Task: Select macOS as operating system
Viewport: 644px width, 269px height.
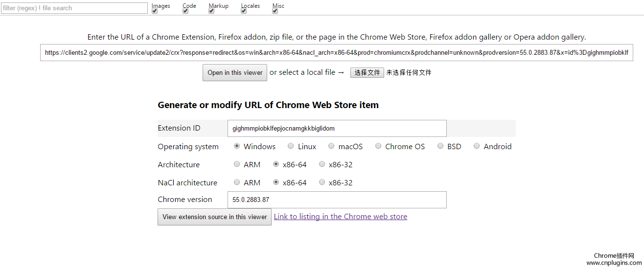Action: click(x=331, y=146)
